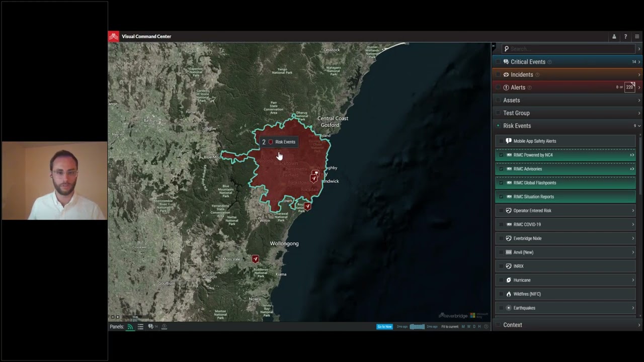Uncheck RIMC Powered by NC4

501,155
